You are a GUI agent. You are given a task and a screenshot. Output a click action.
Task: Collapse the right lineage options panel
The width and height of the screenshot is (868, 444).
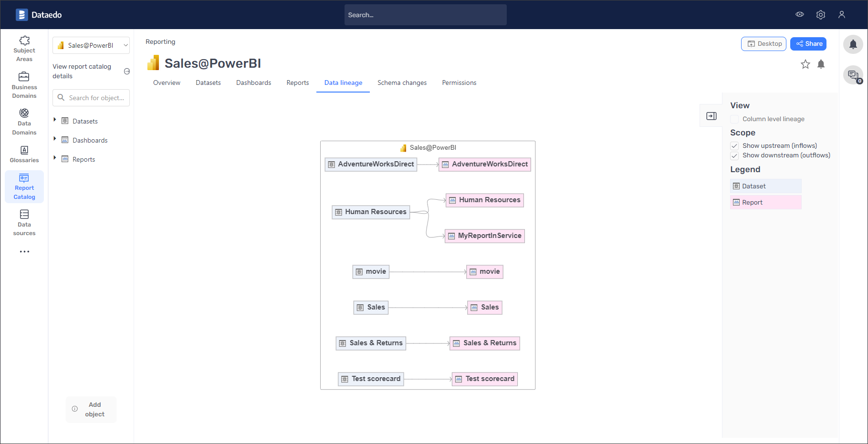[x=711, y=116]
